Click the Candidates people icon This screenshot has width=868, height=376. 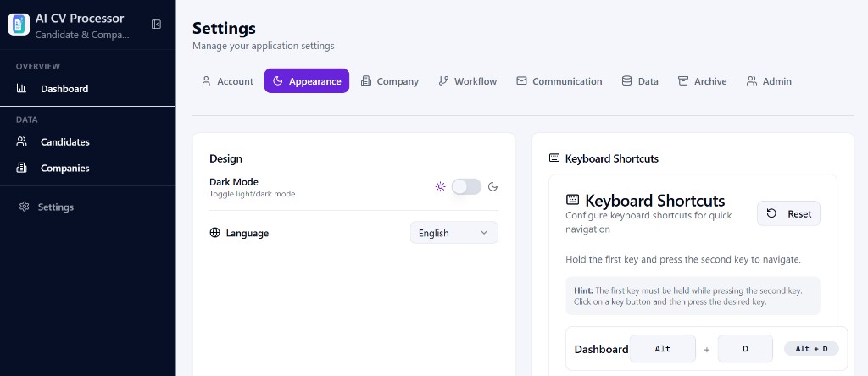click(21, 141)
